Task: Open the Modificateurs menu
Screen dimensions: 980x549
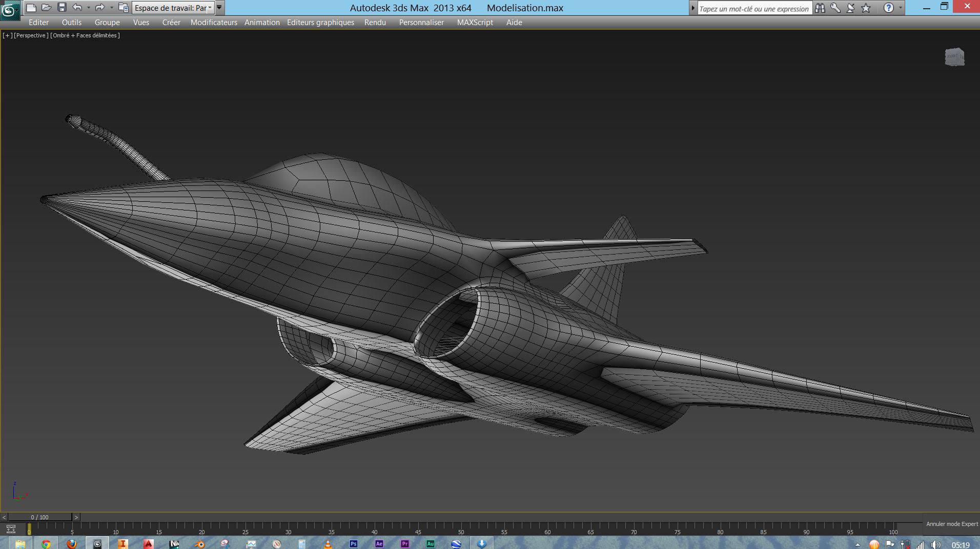Action: point(214,23)
